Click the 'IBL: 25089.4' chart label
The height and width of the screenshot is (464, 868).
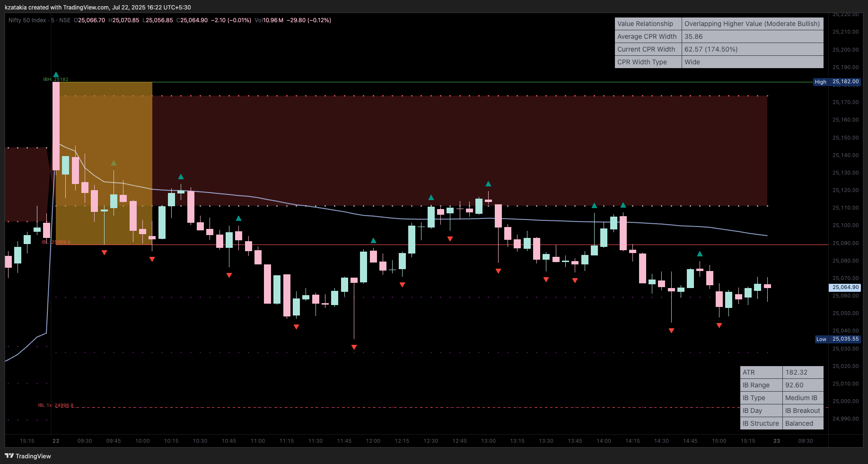56,242
